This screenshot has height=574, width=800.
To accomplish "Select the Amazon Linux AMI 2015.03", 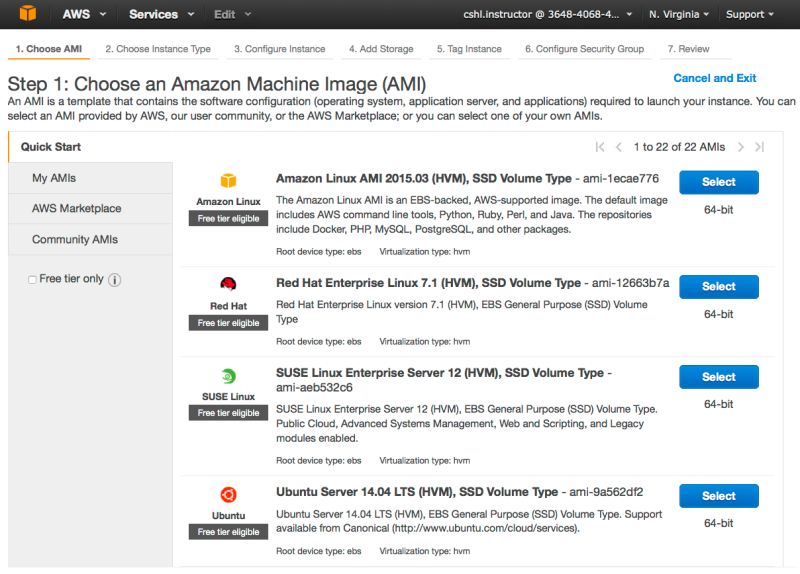I will click(x=718, y=182).
